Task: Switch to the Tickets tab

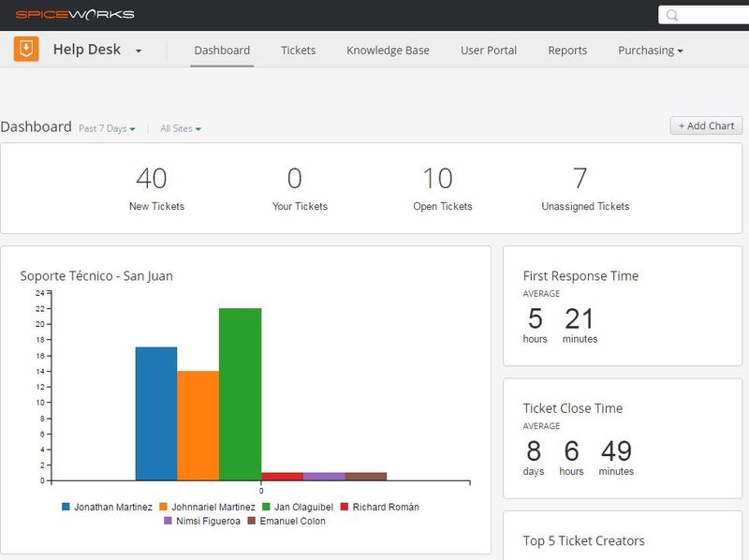Action: click(x=298, y=50)
